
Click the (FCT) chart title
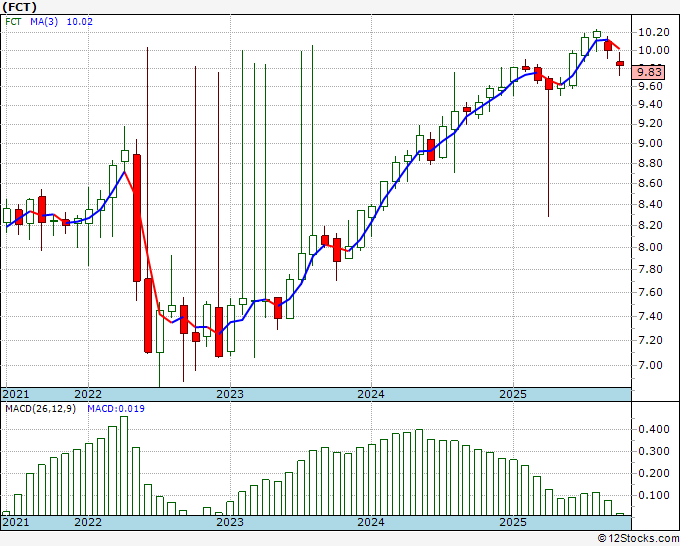coord(20,7)
